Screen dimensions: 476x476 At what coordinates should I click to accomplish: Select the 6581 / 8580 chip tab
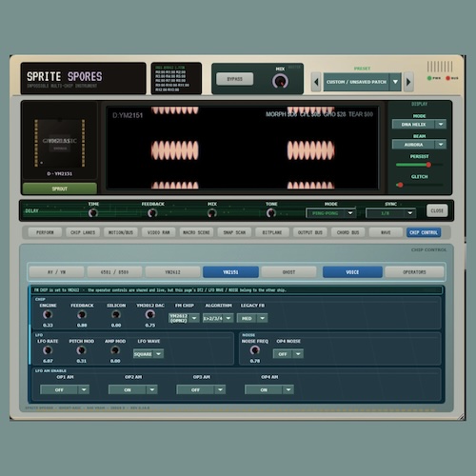[x=114, y=272]
